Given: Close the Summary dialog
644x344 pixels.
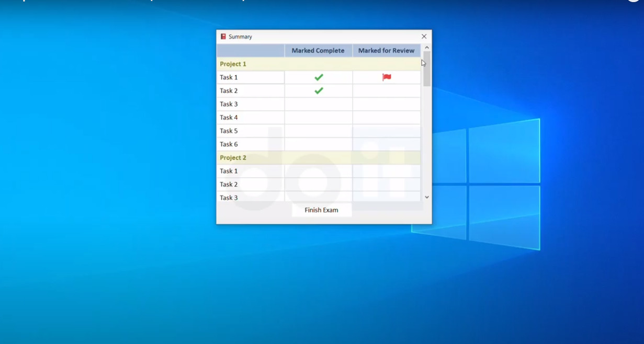Looking at the screenshot, I should click(x=424, y=37).
